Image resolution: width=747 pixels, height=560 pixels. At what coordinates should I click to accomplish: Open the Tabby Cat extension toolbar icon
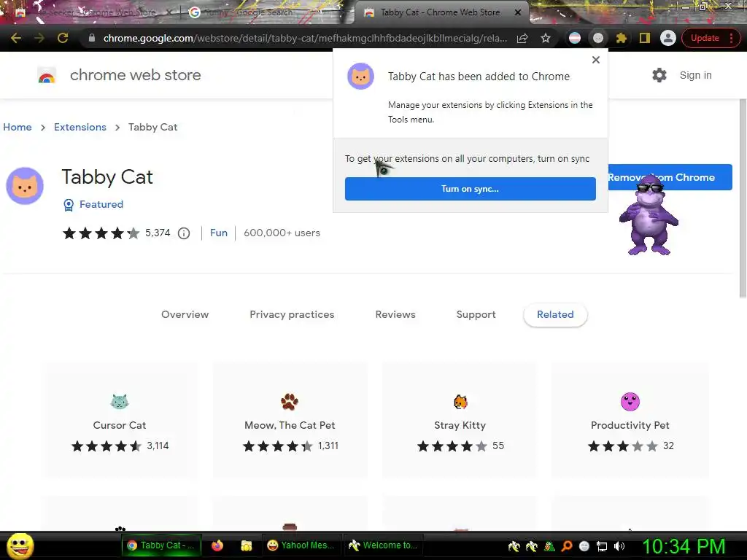coord(598,38)
